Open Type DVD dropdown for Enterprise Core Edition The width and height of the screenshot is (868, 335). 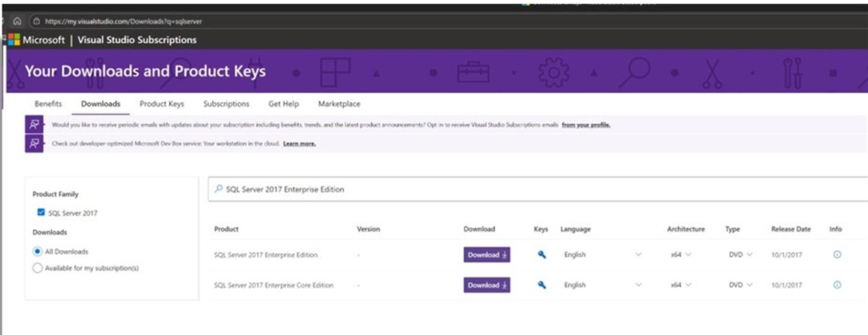pos(740,285)
